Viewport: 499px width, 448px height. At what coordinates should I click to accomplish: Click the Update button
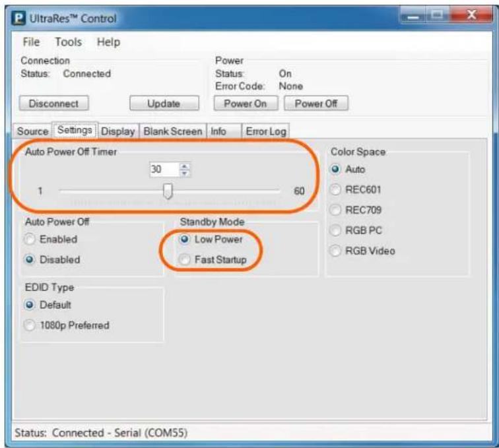click(x=164, y=104)
